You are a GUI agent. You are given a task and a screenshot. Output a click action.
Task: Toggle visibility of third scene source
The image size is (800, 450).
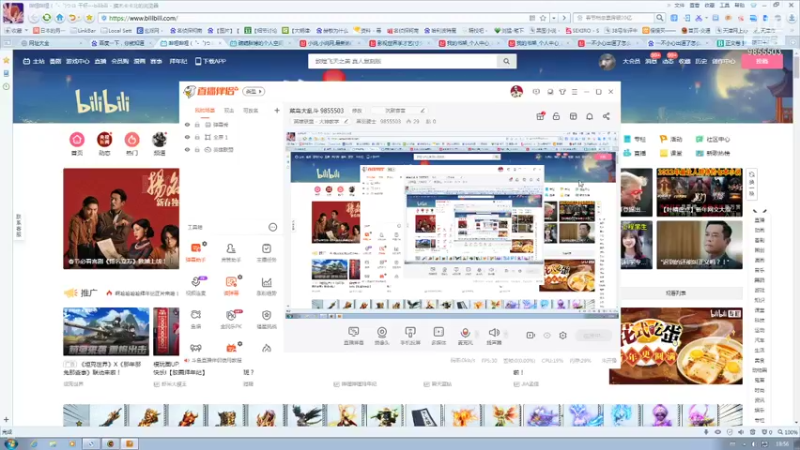coord(187,150)
